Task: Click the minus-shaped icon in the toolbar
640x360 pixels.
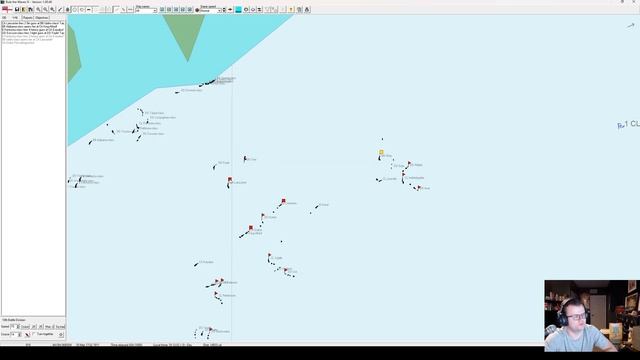Action: coord(89,9)
